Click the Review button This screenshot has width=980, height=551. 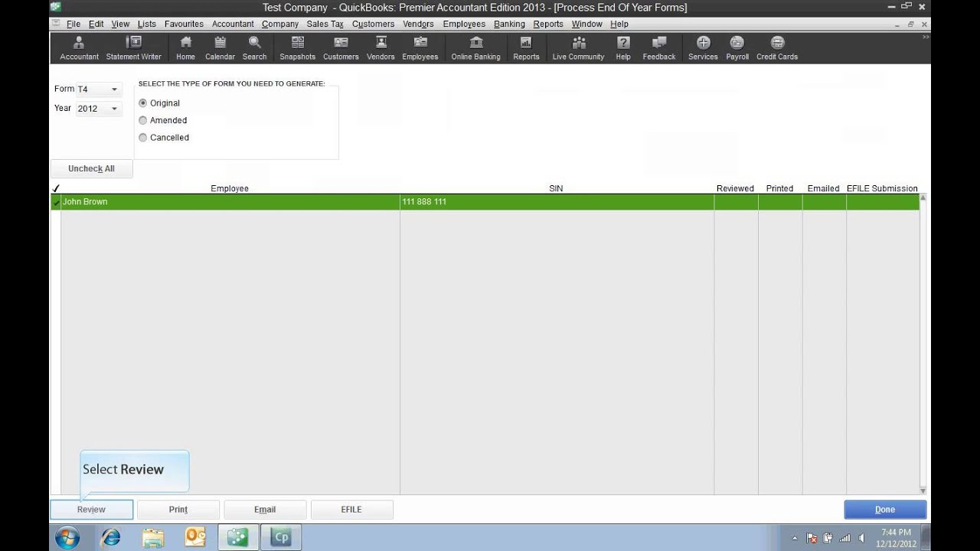pyautogui.click(x=91, y=510)
